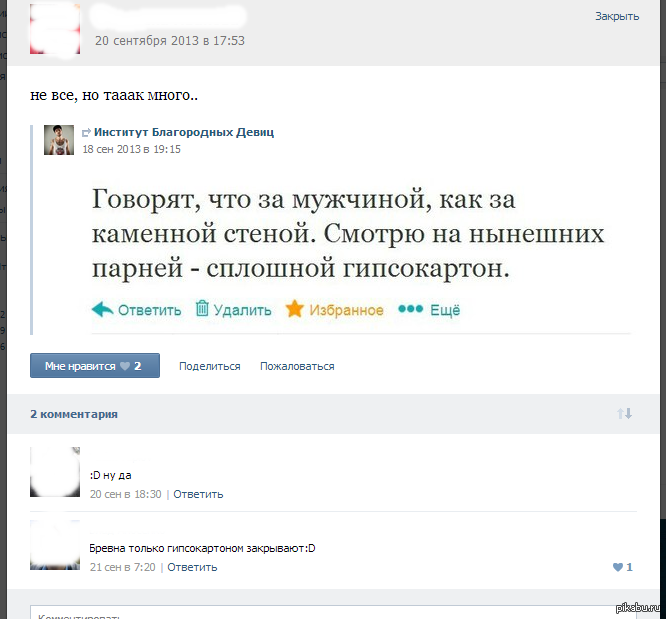Click the post date 20 сентября 2013

pyautogui.click(x=169, y=41)
